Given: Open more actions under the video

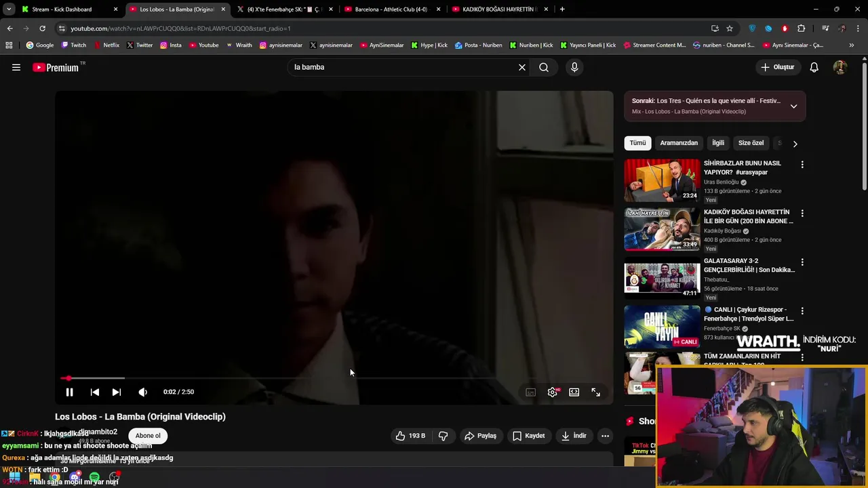Looking at the screenshot, I should 605,436.
